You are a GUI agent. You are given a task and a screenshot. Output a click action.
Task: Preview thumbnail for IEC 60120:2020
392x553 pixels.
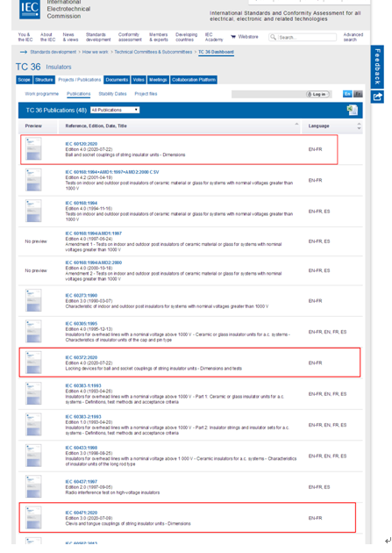tap(33, 149)
